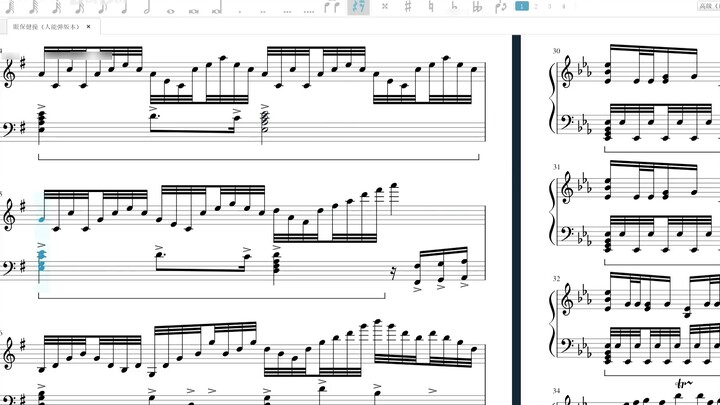Switch to the 眼保健操 score tab
720x405 pixels.
(46, 27)
